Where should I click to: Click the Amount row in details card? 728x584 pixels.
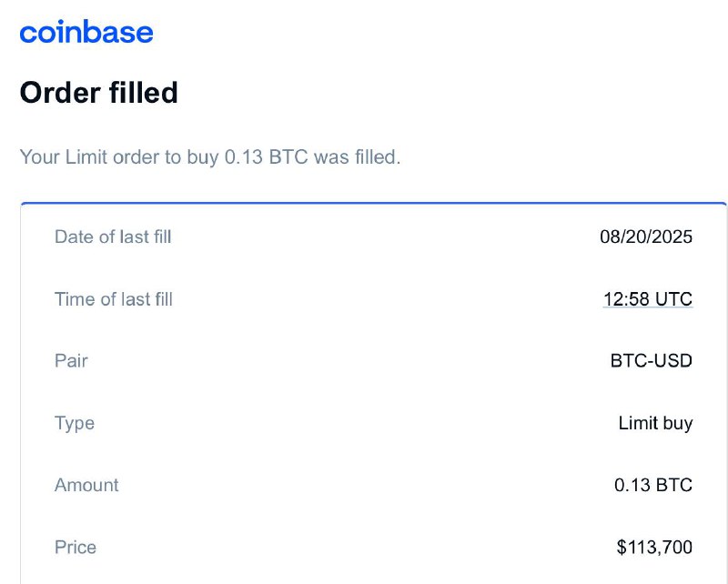click(x=373, y=485)
